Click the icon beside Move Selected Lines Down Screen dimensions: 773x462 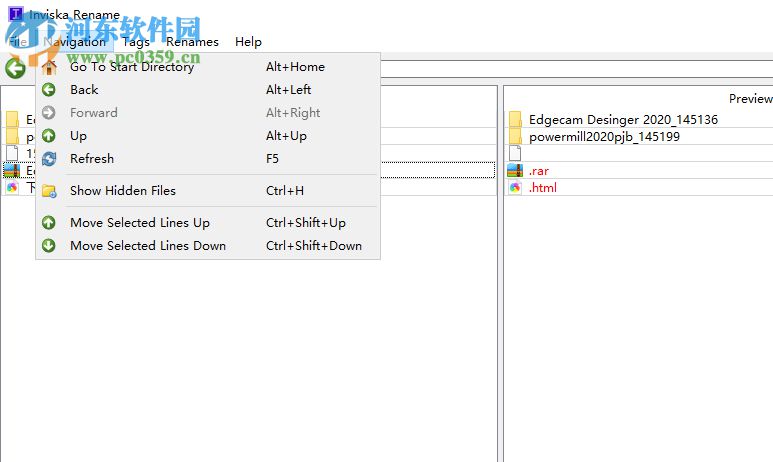[x=48, y=246]
